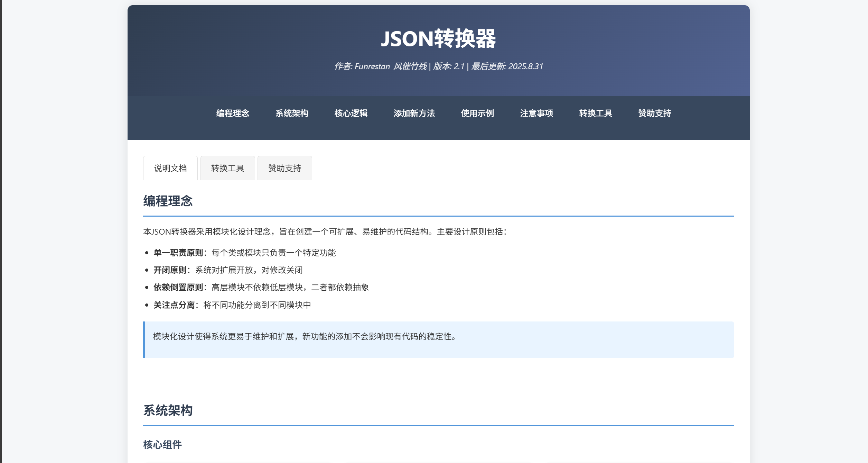Open 转换工具 from the navigation bar

pos(595,113)
